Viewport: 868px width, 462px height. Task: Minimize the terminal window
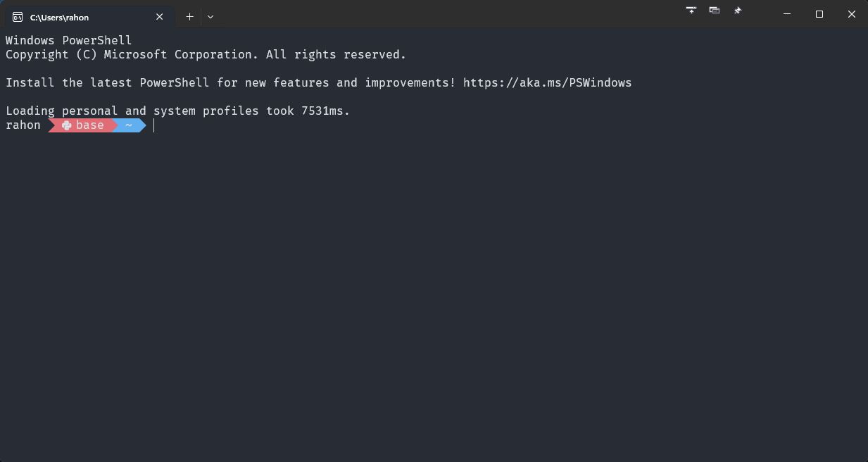787,14
